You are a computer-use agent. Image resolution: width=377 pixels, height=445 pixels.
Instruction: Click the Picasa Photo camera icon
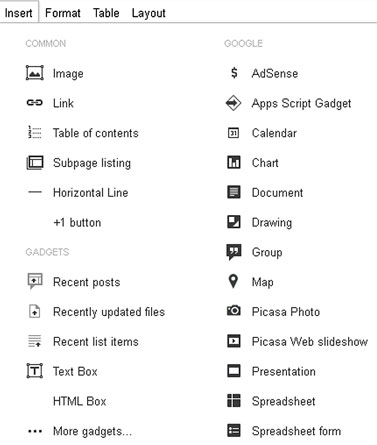point(234,311)
